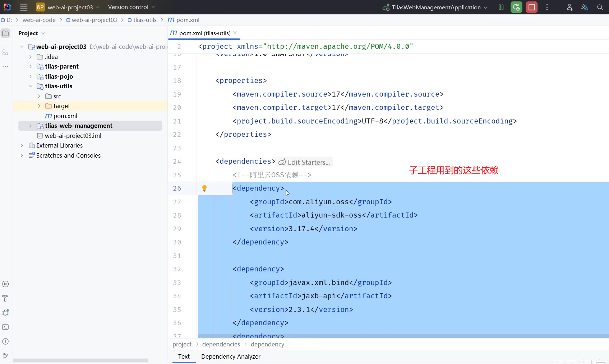Select the target folder row
The width and height of the screenshot is (609, 364).
click(x=90, y=106)
